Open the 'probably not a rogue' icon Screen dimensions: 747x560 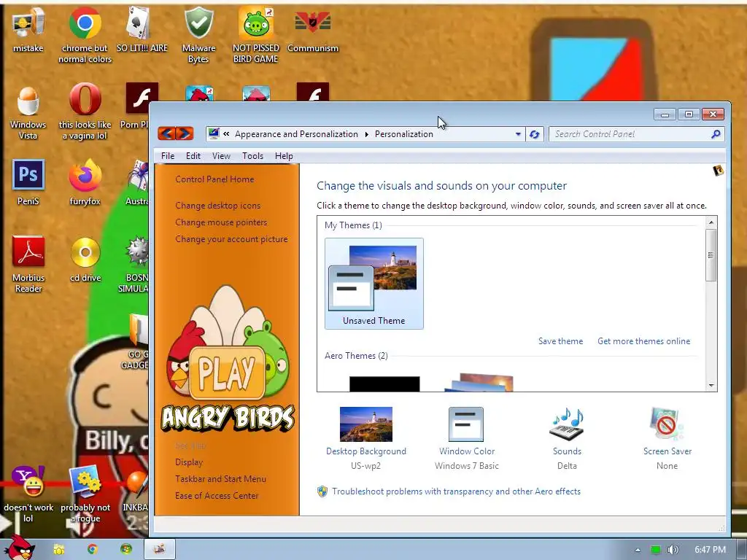tap(85, 494)
